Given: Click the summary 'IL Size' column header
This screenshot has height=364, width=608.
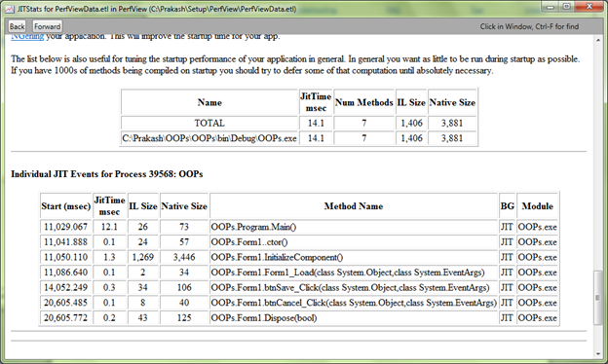Looking at the screenshot, I should [411, 102].
